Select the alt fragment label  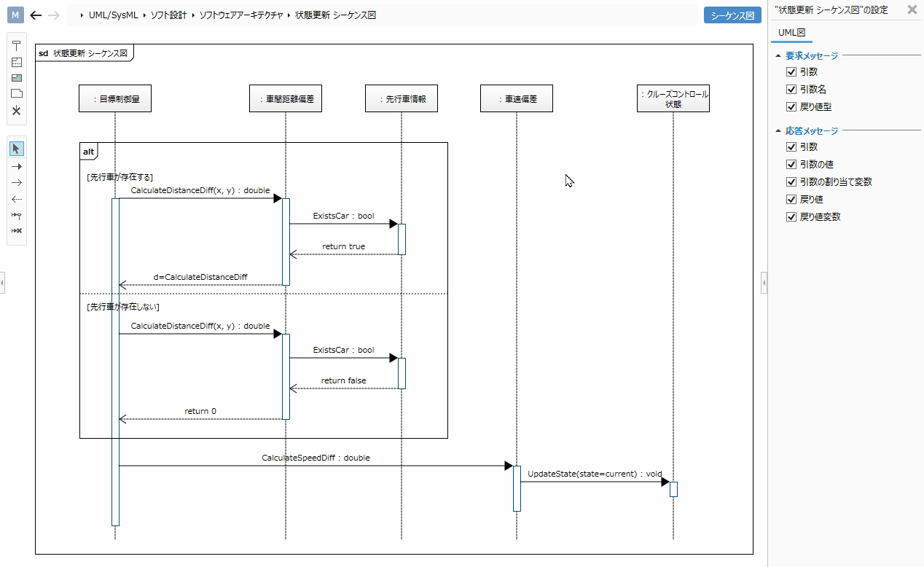pyautogui.click(x=89, y=151)
